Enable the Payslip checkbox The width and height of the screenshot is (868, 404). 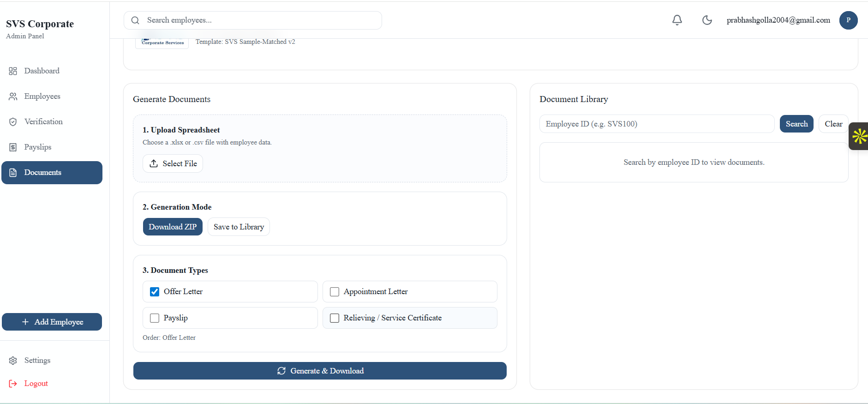155,318
